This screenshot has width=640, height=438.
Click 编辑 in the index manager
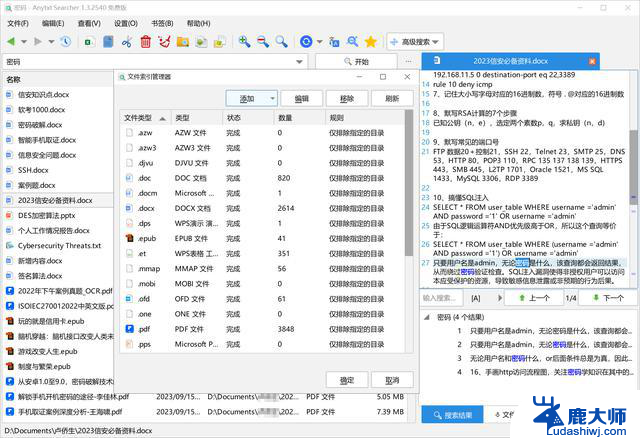click(x=302, y=98)
